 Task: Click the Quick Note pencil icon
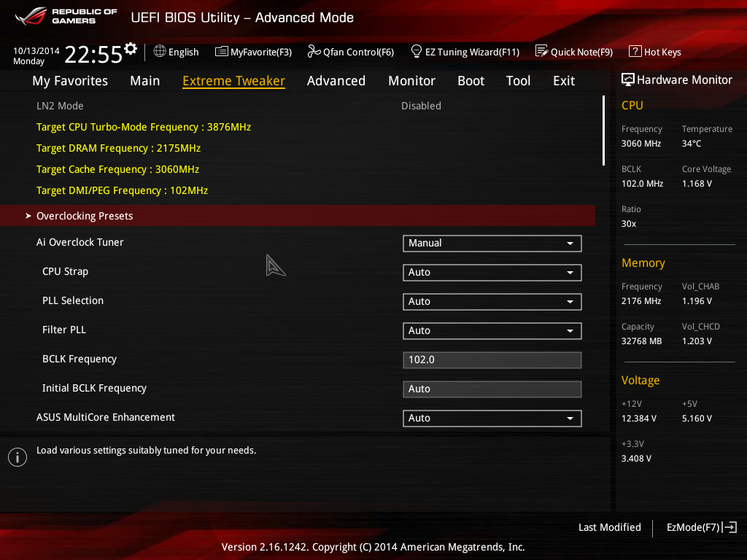[541, 51]
